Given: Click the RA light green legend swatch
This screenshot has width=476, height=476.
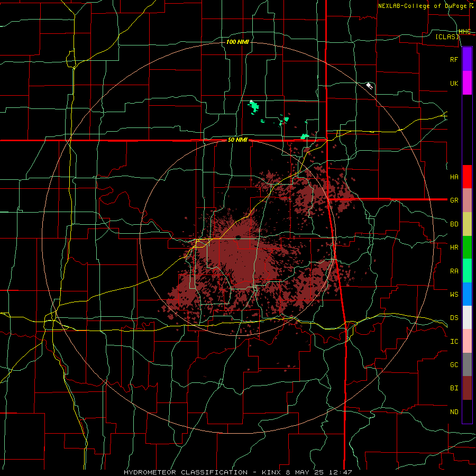Looking at the screenshot, I should point(467,271).
